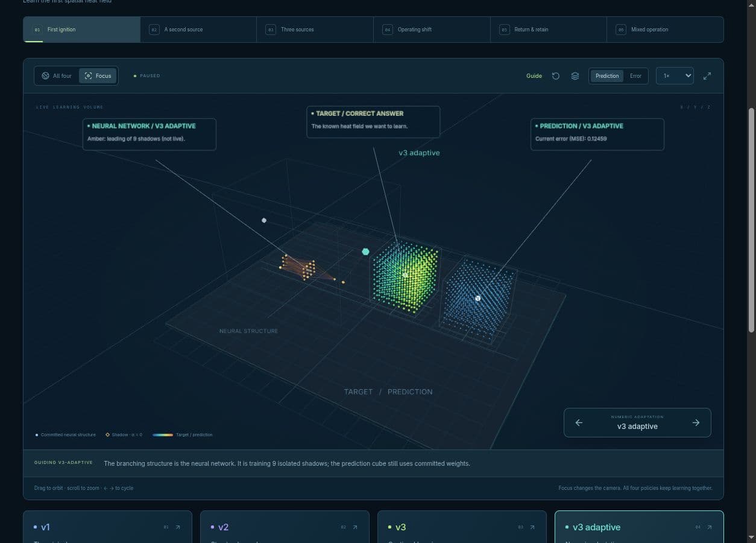
Task: Open the Operating shift tab
Action: click(x=432, y=30)
